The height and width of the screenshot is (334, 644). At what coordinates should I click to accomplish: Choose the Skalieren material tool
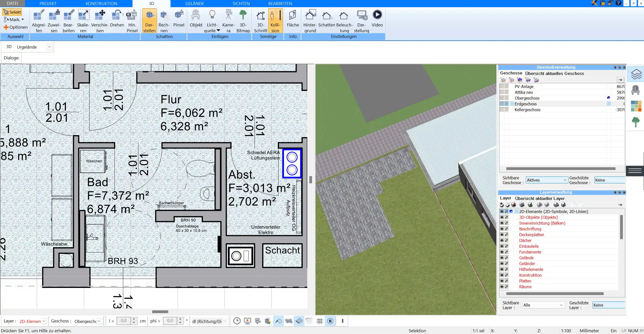(83, 21)
